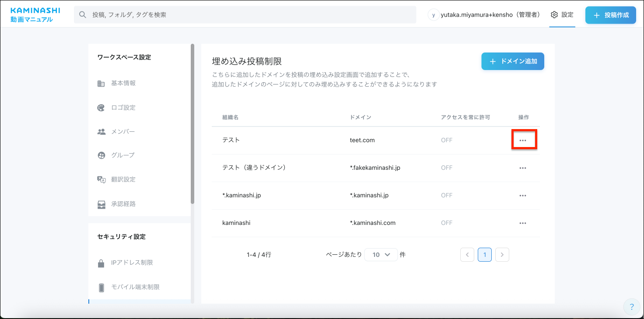644x319 pixels.
Task: Open the 設定 tab label
Action: pos(567,15)
